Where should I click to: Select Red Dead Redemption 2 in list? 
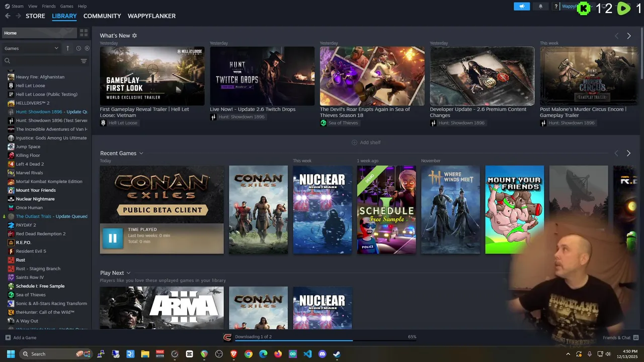pos(41,234)
